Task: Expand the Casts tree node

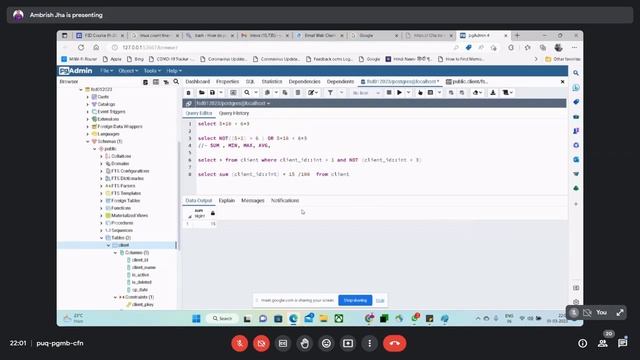Action: [87, 97]
